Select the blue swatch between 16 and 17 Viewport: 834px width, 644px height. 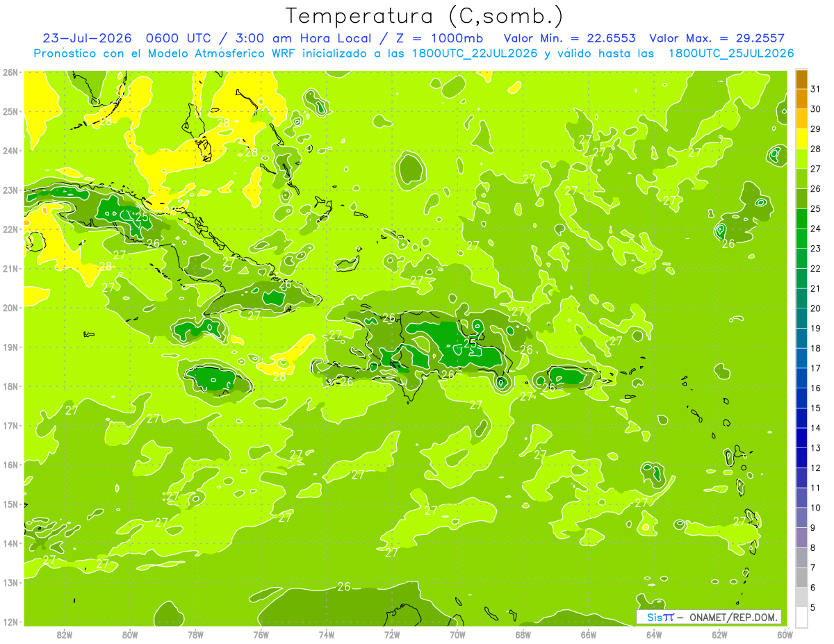pos(801,378)
